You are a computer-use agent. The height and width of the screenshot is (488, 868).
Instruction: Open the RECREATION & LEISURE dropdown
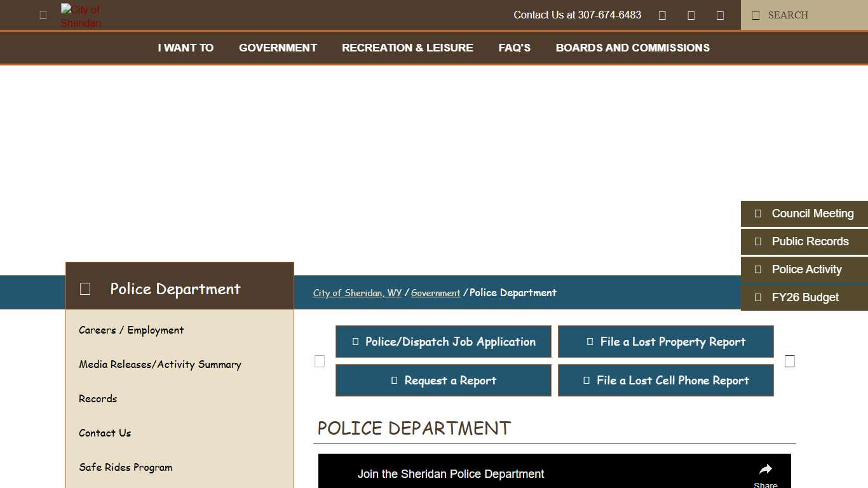pos(407,48)
